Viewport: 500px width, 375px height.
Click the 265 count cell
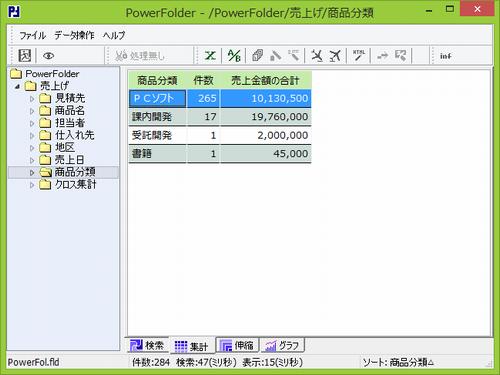(203, 99)
